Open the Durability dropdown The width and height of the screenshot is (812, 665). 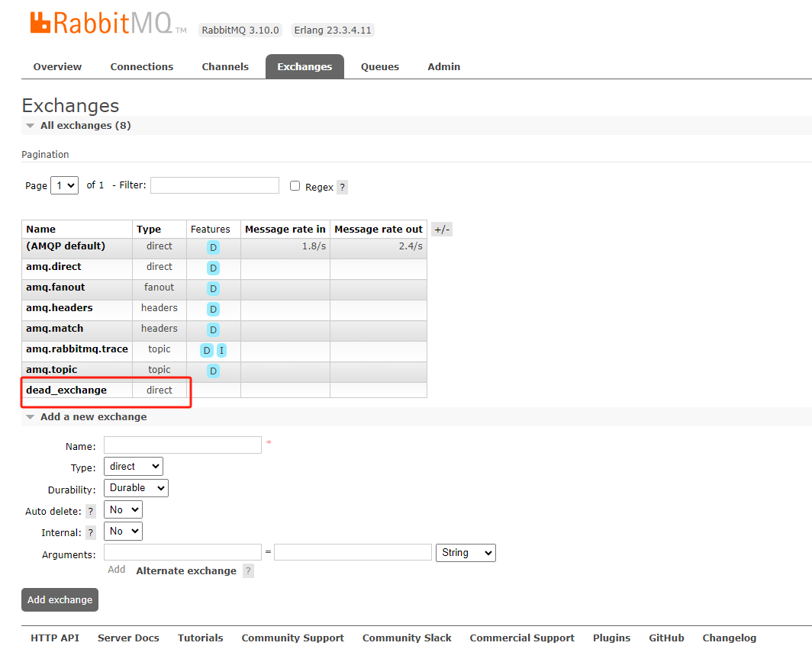136,488
